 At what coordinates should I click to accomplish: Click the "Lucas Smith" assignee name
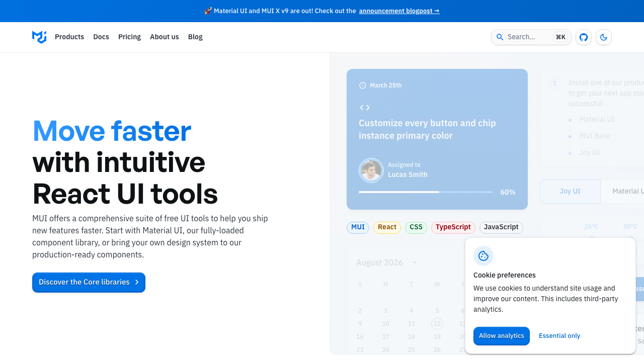click(408, 175)
